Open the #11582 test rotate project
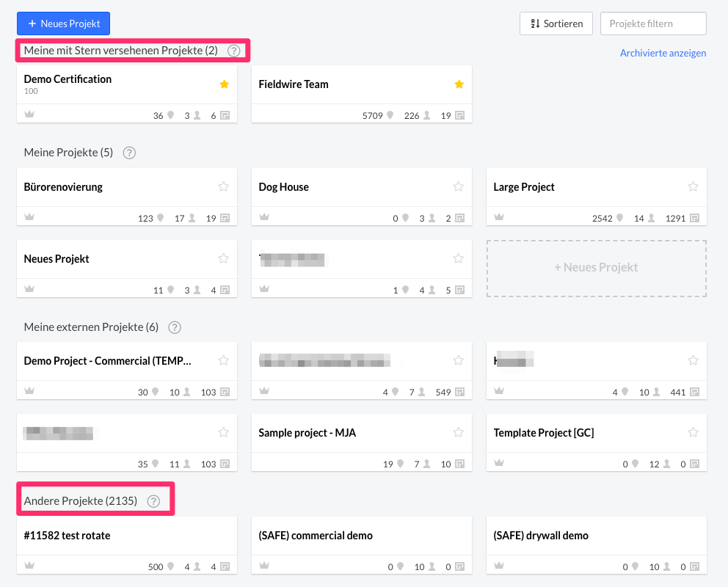Screen dimensions: 728x587 (x=68, y=536)
